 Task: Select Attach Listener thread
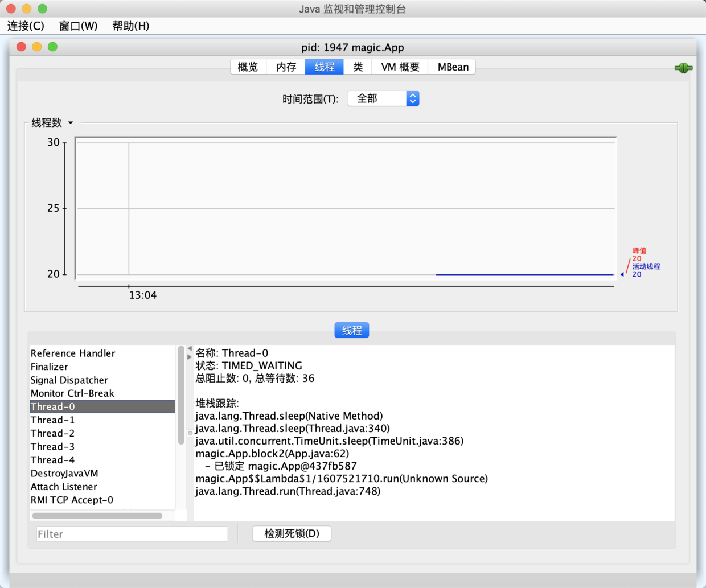point(102,487)
